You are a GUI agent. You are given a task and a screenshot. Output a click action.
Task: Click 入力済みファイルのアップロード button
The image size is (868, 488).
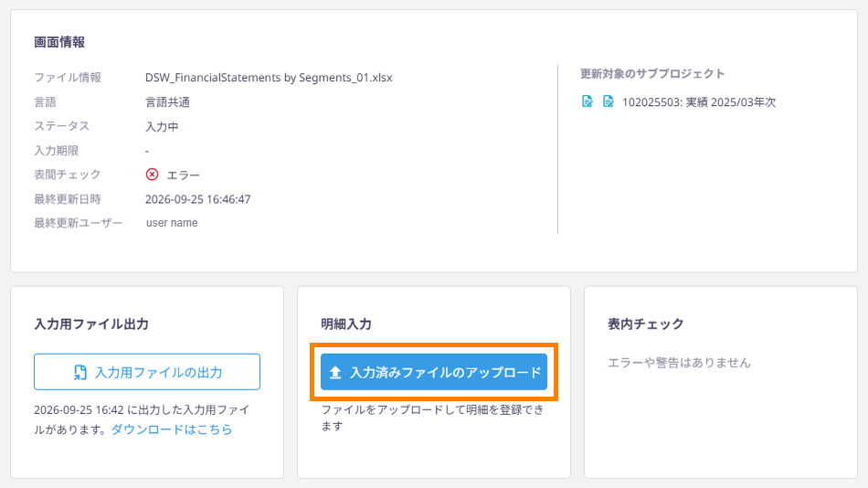434,372
